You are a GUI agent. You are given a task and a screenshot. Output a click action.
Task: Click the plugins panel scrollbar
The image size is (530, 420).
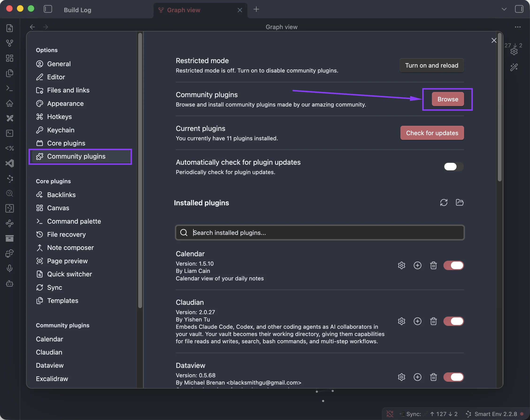click(499, 108)
